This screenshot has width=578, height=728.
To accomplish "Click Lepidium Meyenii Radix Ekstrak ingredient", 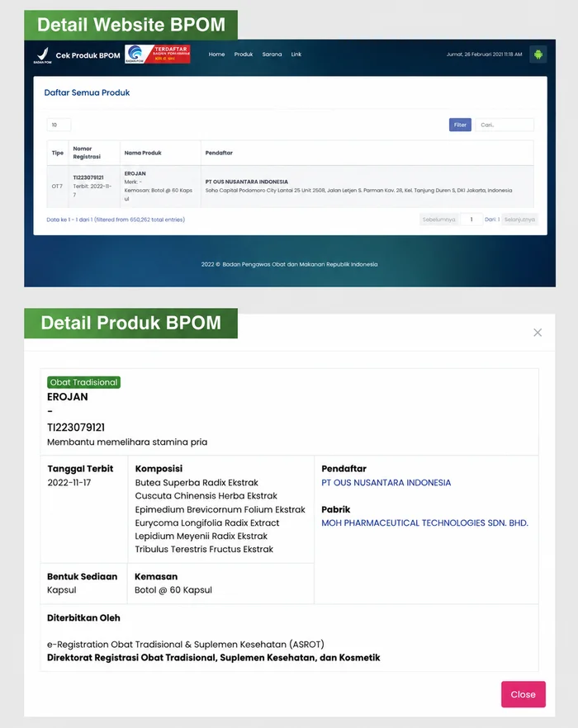I will point(201,536).
